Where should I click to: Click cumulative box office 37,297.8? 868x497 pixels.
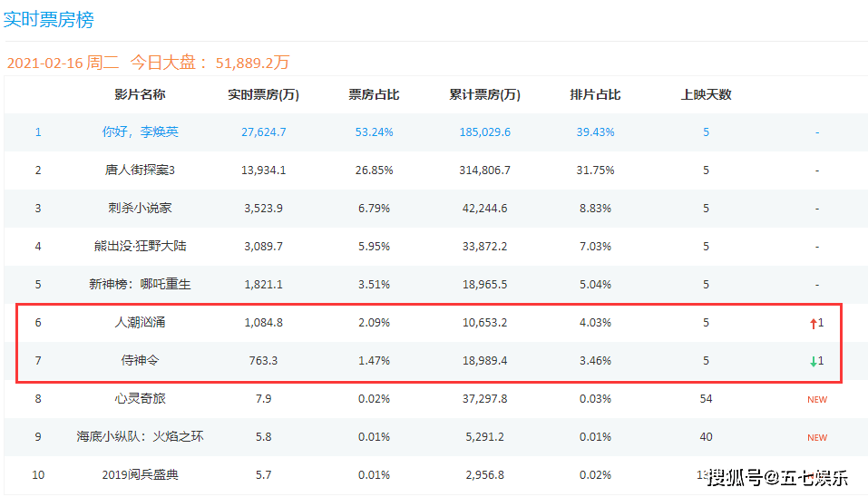point(485,399)
